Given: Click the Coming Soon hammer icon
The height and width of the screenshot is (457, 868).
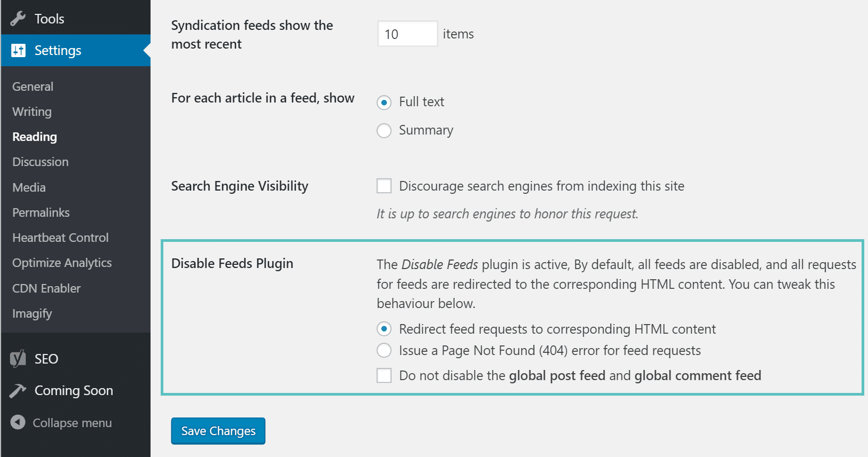Looking at the screenshot, I should [18, 391].
